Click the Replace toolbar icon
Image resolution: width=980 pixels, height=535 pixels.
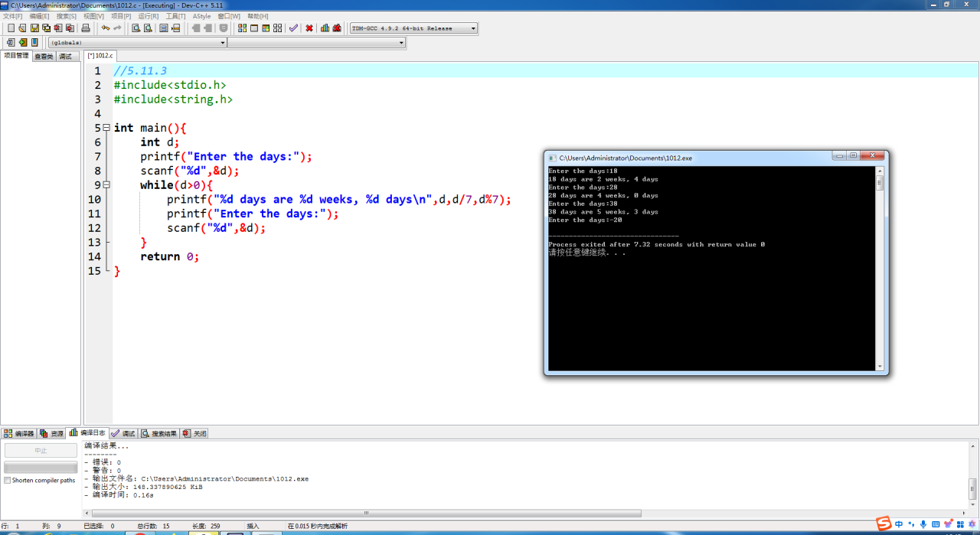pos(148,28)
